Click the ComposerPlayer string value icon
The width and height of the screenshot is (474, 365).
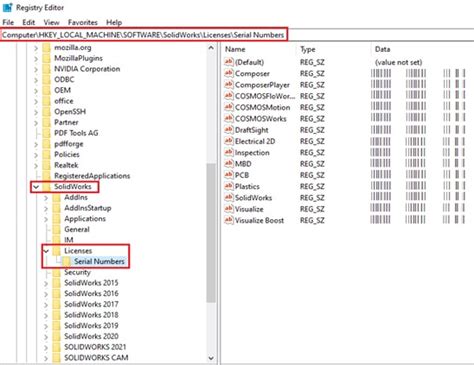[229, 84]
